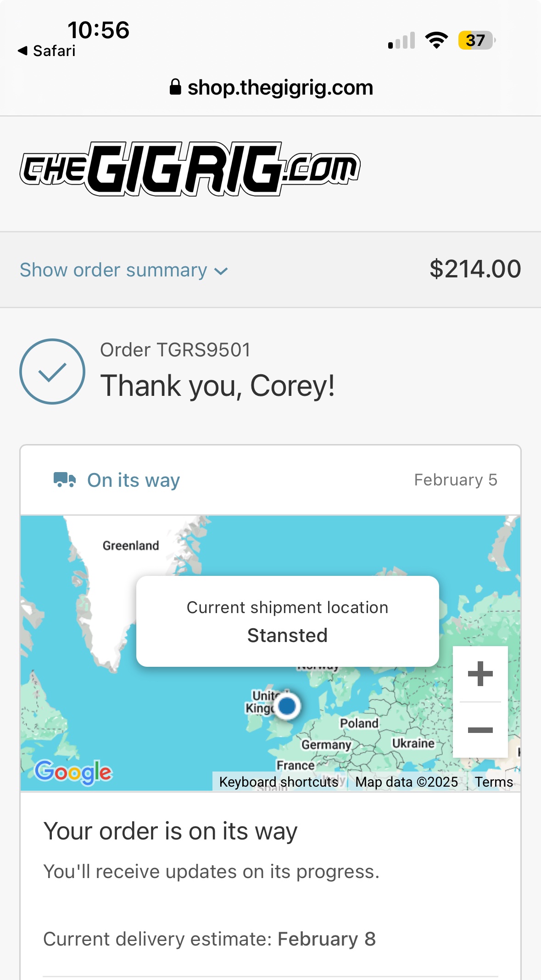Tap the Current shipment location popup
This screenshot has width=541, height=980.
pos(287,621)
